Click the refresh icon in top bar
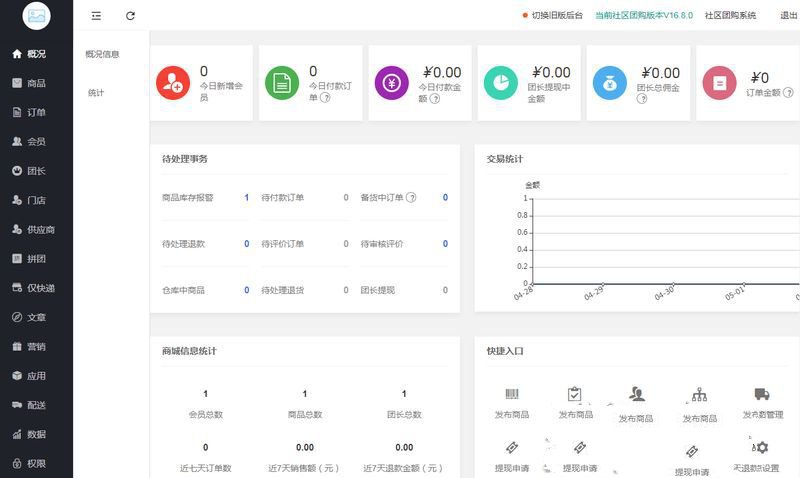This screenshot has width=800, height=478. (130, 16)
